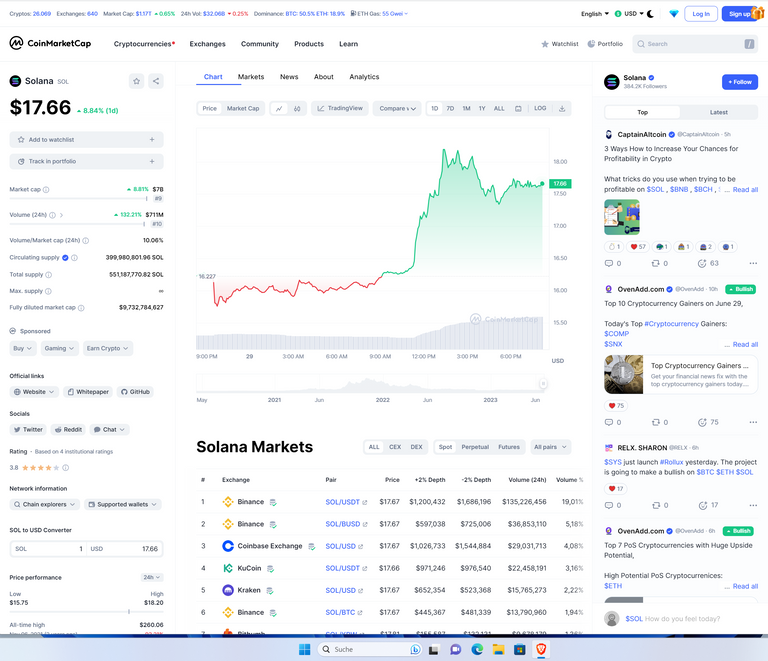Open the News tab
The height and width of the screenshot is (661, 768).
pyautogui.click(x=289, y=77)
